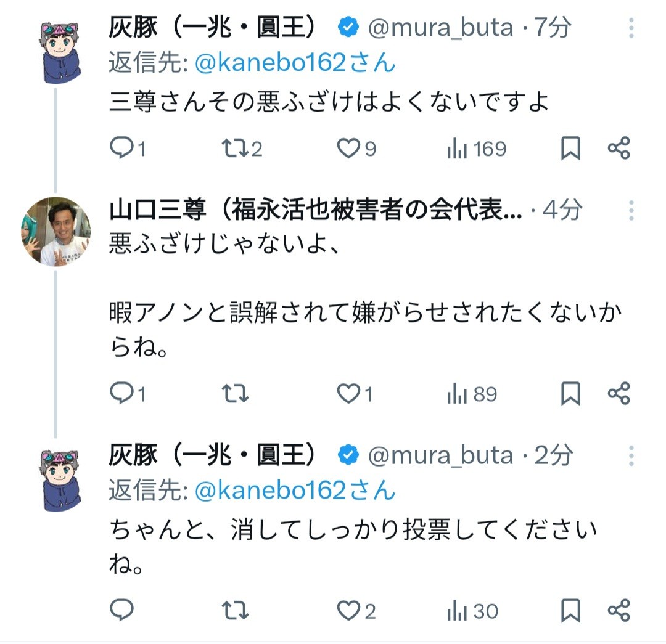Open more options on first tweet
Viewport: 666px width, 644px height.
(631, 28)
